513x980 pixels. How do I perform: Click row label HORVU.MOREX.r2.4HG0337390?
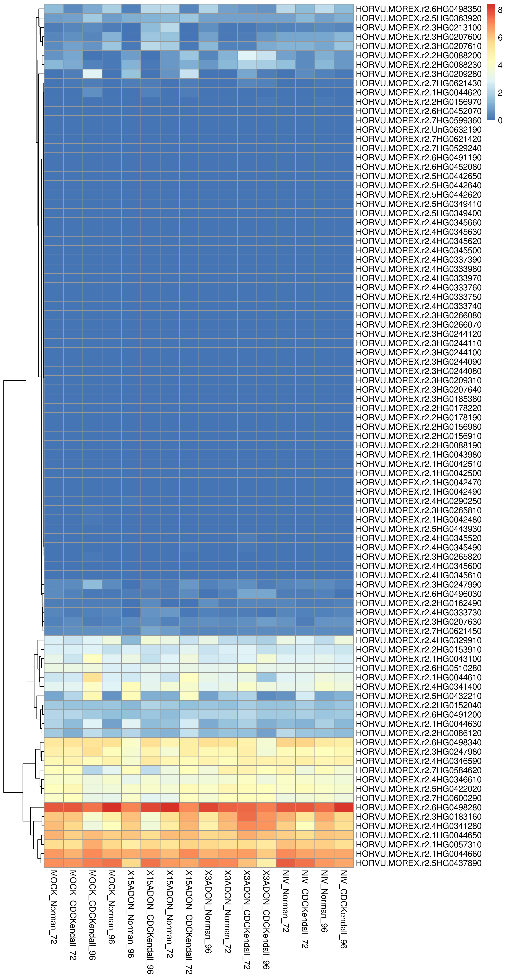pyautogui.click(x=419, y=259)
